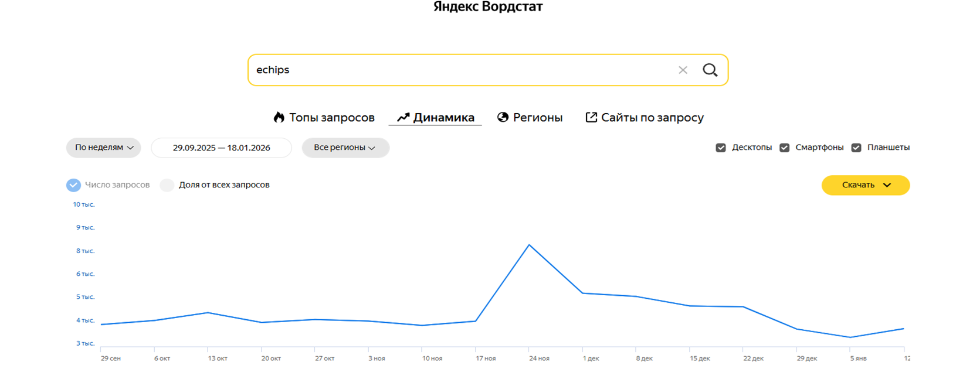Expand the Все регионы dropdown
Image resolution: width=980 pixels, height=379 pixels.
(345, 148)
